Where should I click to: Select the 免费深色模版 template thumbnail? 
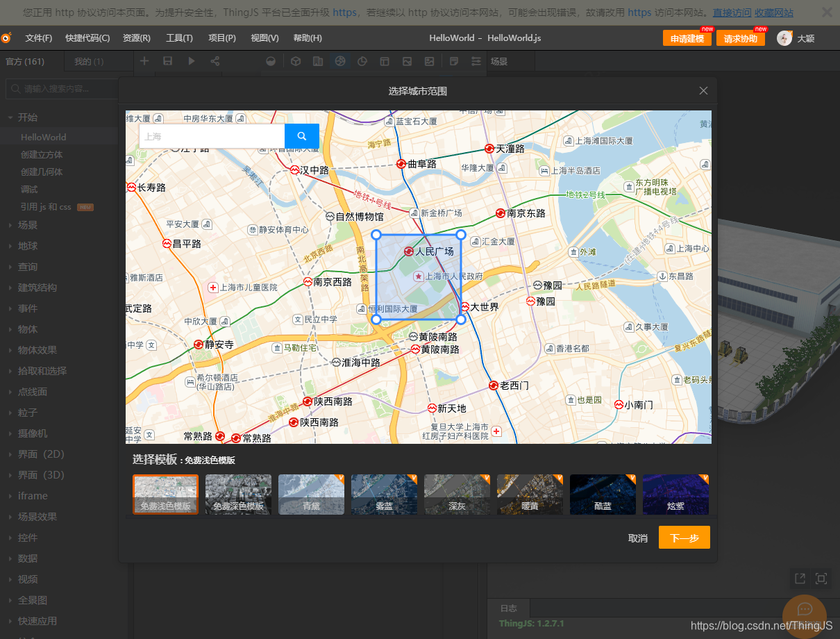238,495
